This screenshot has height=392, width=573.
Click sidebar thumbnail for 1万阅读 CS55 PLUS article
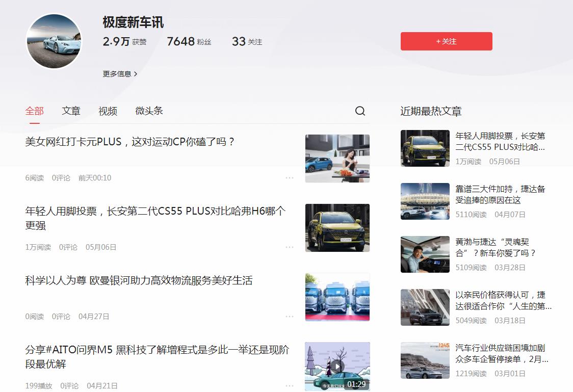[425, 148]
